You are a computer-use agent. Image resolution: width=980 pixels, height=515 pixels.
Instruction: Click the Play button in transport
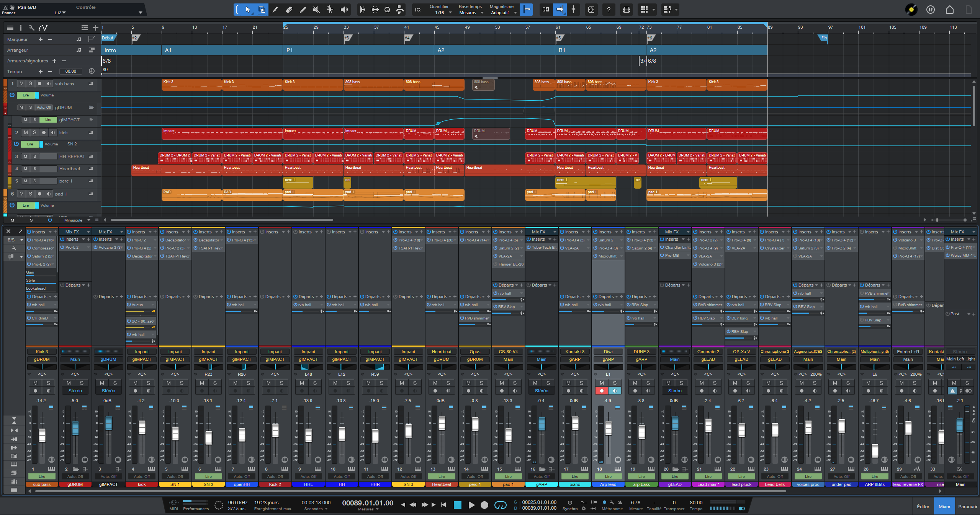[x=471, y=505]
